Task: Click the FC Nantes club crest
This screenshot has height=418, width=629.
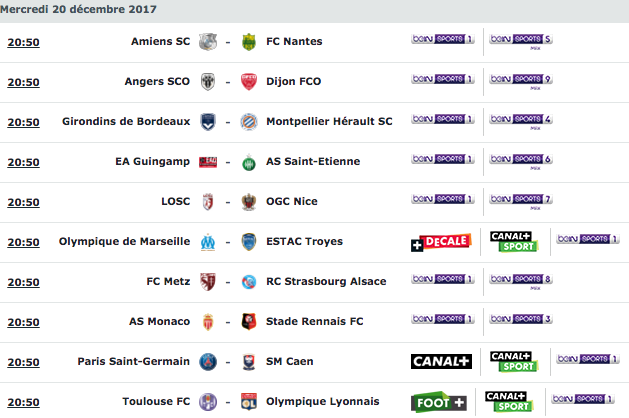Action: pos(249,42)
